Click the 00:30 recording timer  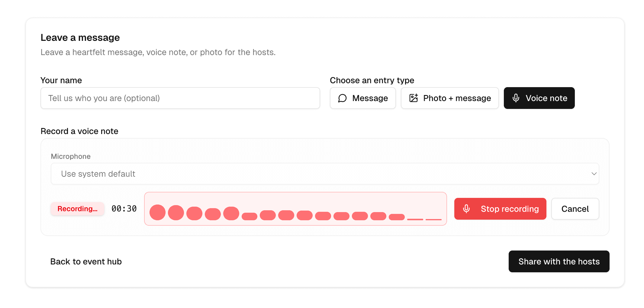tap(124, 208)
